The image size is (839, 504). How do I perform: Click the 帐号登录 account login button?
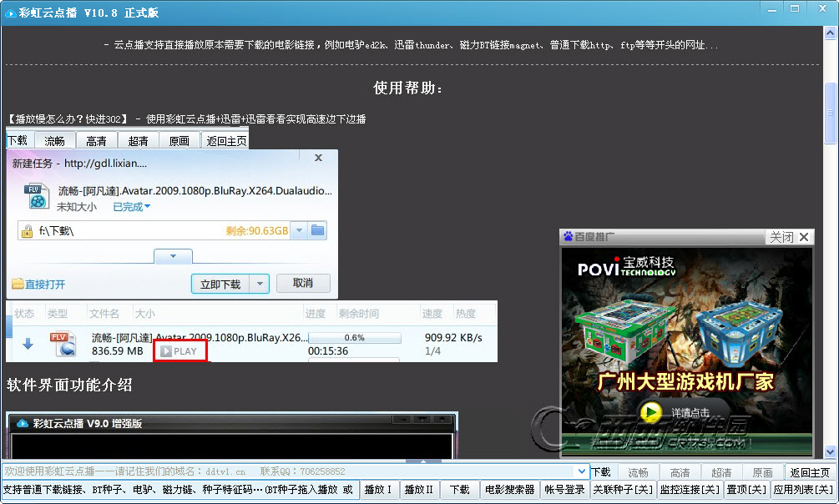coord(564,490)
